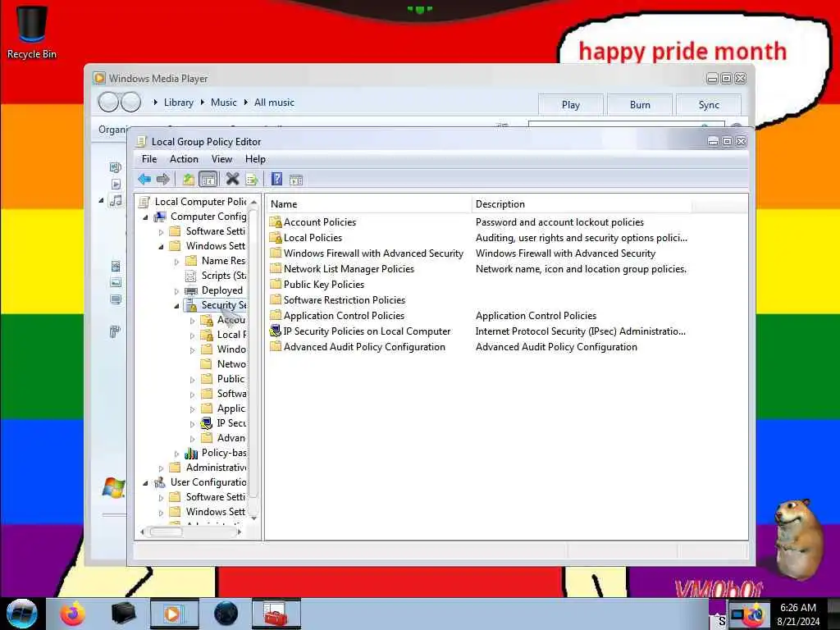The image size is (840, 630).
Task: Select User Configuration tree item
Action: [x=201, y=482]
